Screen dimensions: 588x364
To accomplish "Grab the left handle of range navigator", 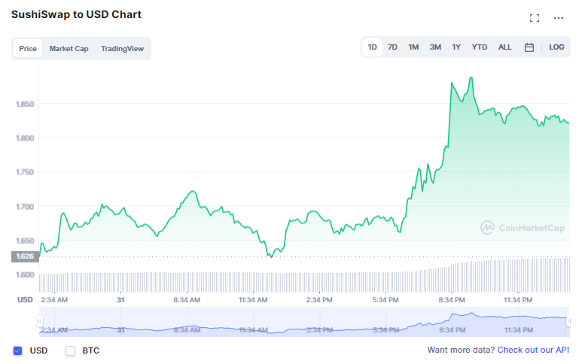I will [39, 321].
